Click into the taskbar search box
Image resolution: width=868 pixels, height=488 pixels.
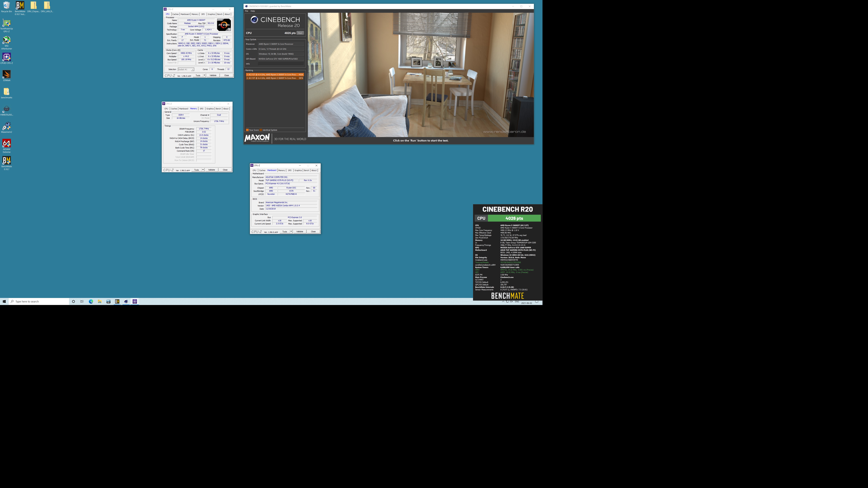(x=39, y=301)
